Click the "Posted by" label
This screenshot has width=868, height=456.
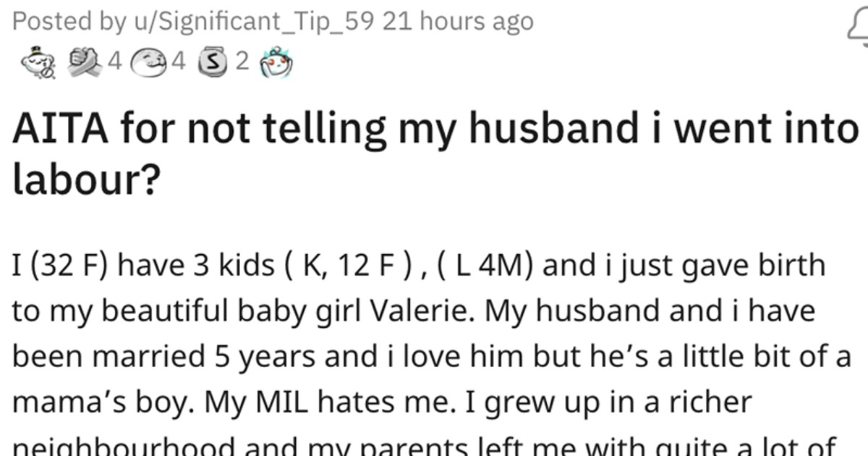58,22
